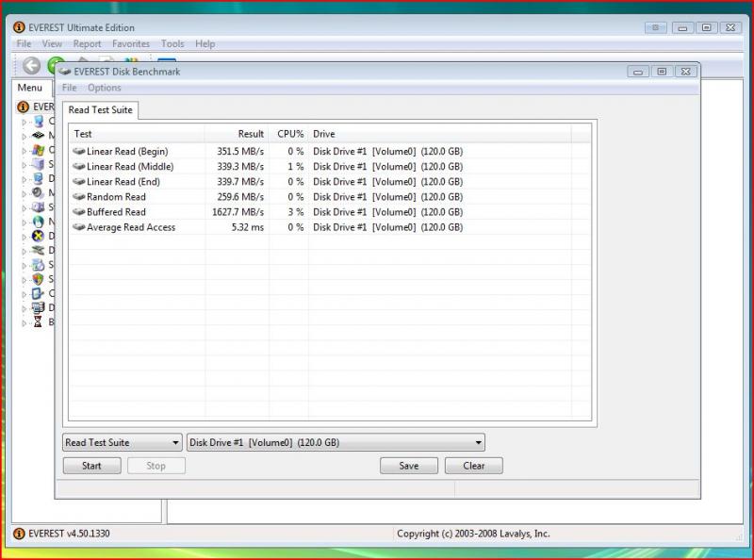Click the Save button
The image size is (754, 560).
[409, 466]
